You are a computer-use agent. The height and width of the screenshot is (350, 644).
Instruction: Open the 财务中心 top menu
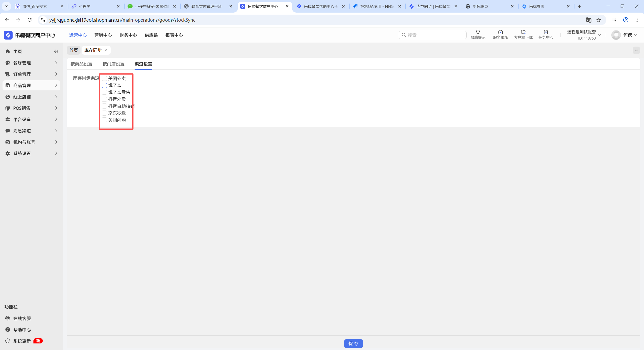[x=128, y=35]
